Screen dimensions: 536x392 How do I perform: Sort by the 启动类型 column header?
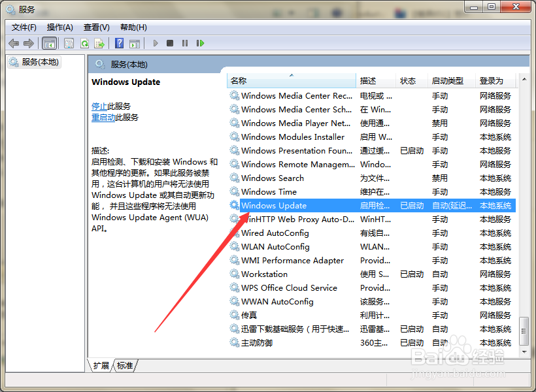click(452, 81)
